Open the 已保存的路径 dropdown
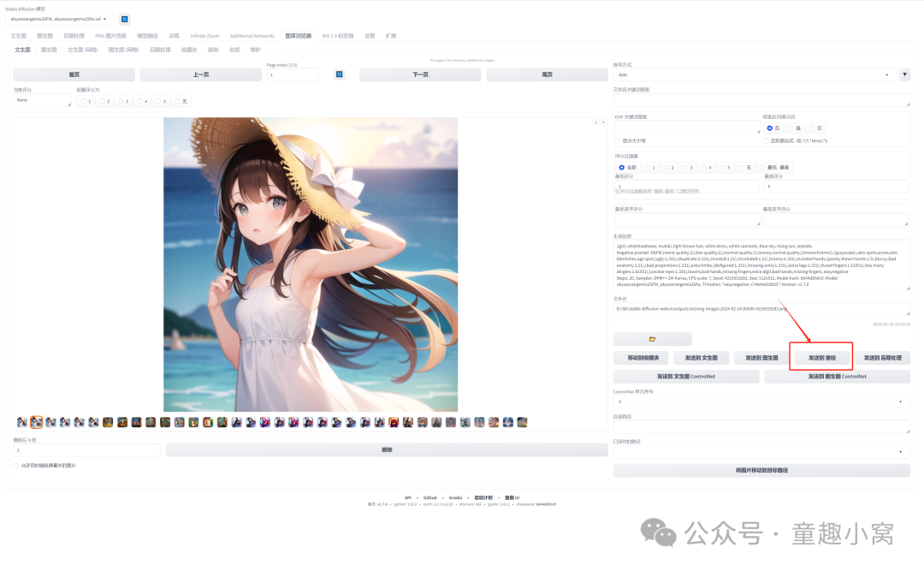Viewport: 924px width, 571px height. click(761, 451)
